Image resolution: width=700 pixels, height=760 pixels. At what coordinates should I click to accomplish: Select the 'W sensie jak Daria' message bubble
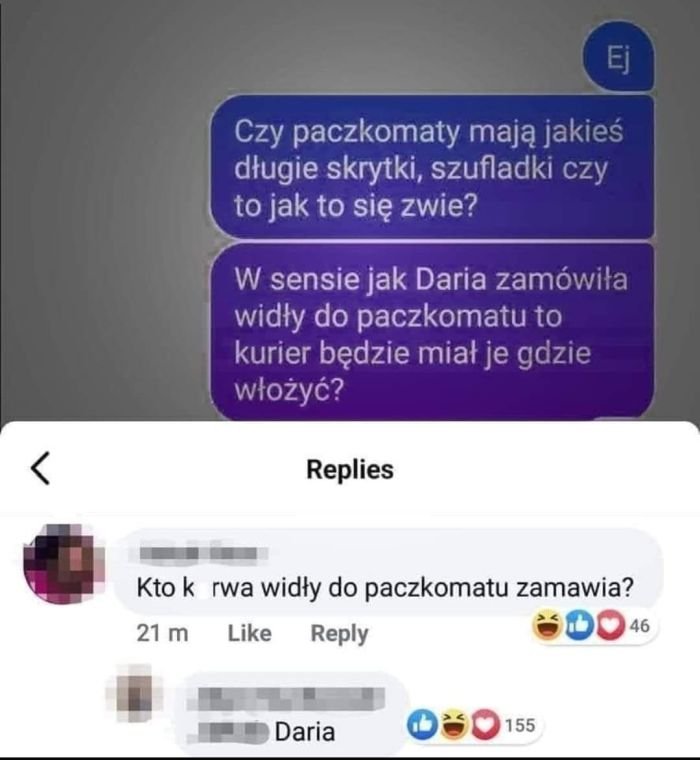coord(432,332)
